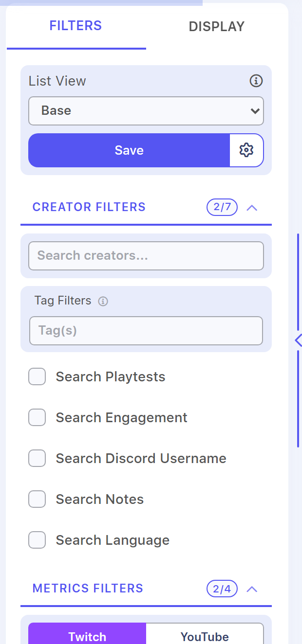
Task: Click the Save button
Action: (x=129, y=150)
